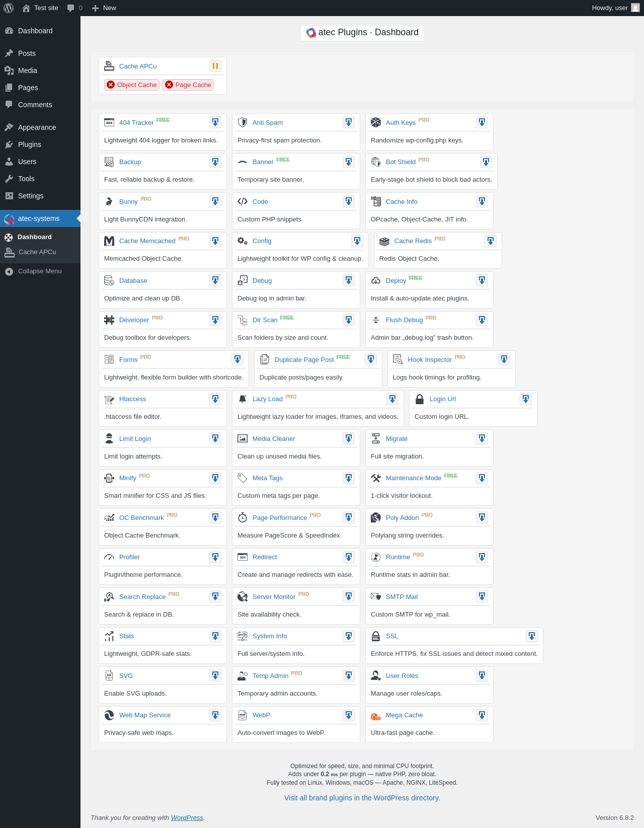Click the Cache Info download icon
644x828 pixels.
click(x=482, y=201)
